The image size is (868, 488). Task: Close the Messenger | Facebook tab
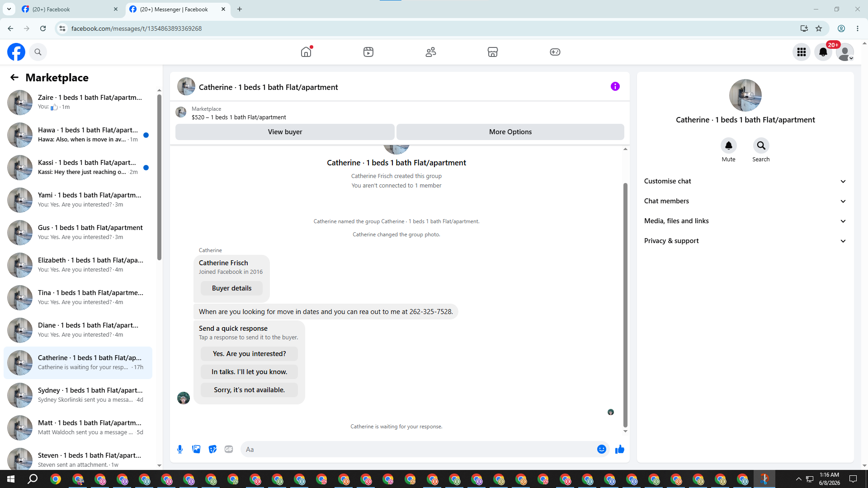(x=223, y=9)
